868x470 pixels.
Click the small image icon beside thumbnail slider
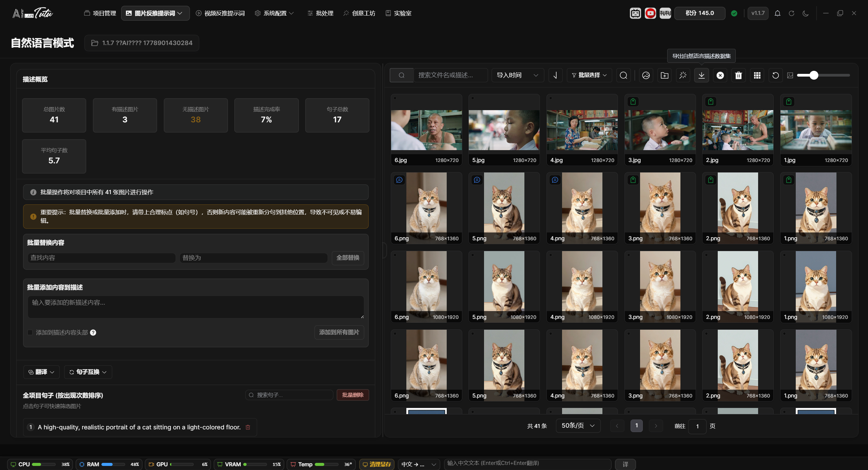point(790,75)
